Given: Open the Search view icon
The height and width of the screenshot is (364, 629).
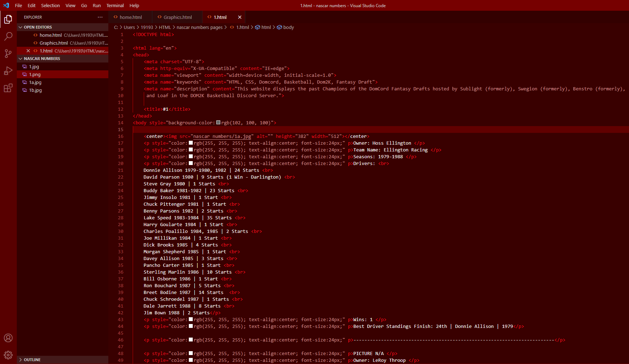Looking at the screenshot, I should [8, 36].
